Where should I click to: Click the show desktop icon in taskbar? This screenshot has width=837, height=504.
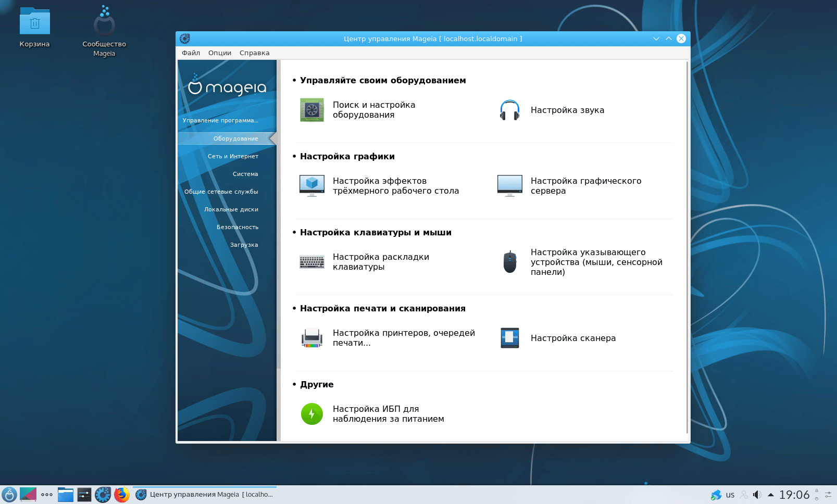pyautogui.click(x=28, y=495)
